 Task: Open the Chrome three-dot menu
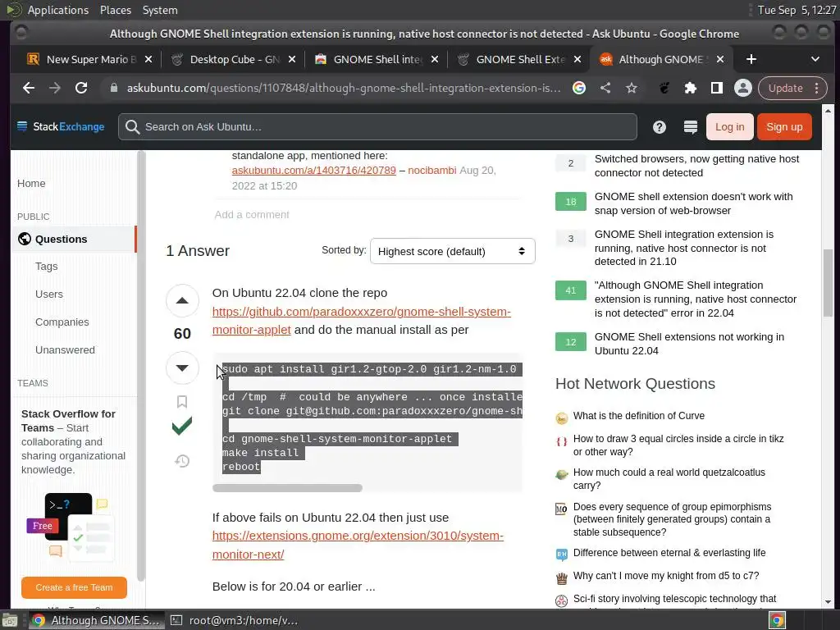point(817,88)
